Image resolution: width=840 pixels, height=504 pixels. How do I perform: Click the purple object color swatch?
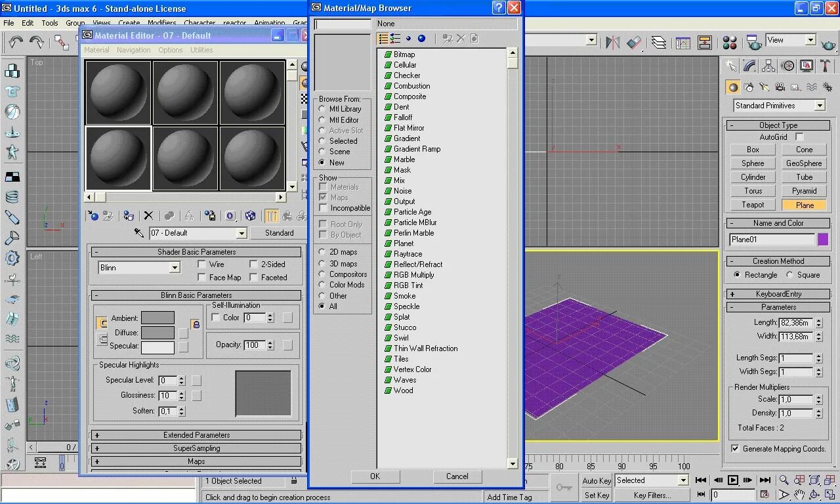823,240
